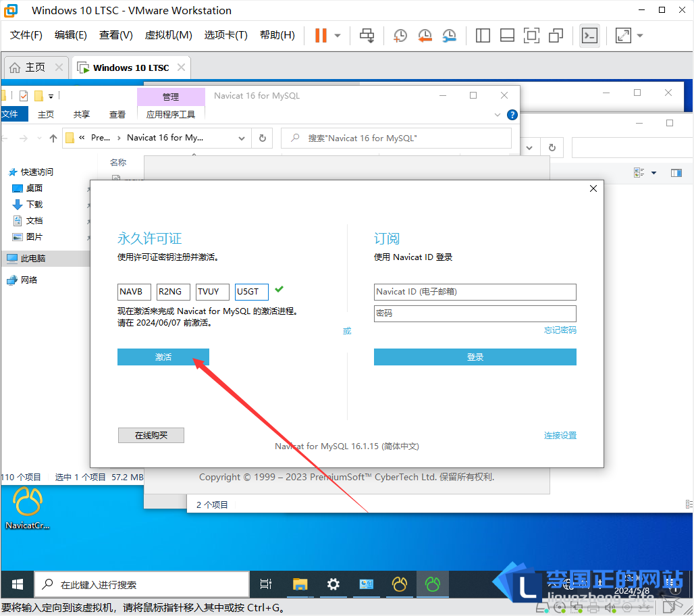Click the first license key box NAVB

click(x=134, y=292)
